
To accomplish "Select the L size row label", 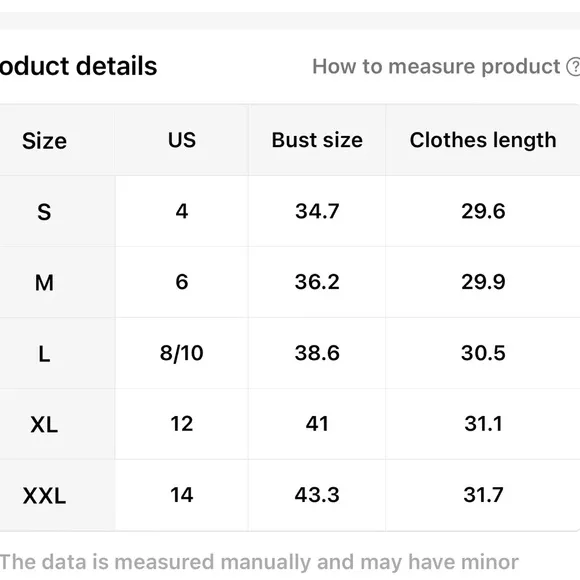I will (x=44, y=354).
